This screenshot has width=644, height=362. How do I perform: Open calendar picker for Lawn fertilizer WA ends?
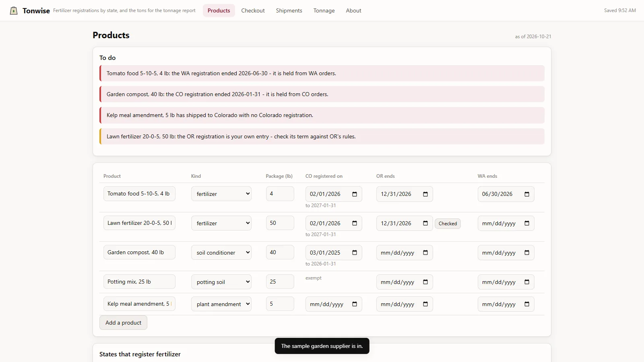(x=527, y=223)
